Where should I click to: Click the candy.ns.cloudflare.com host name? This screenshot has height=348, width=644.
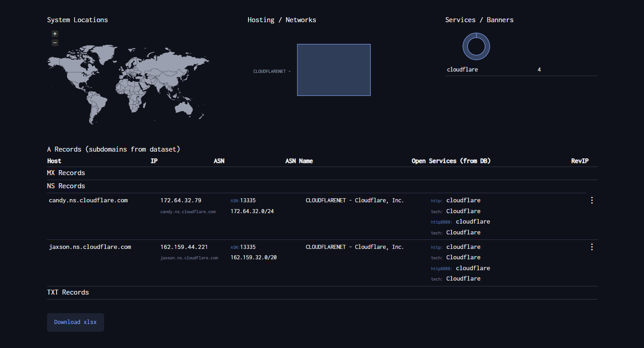88,200
